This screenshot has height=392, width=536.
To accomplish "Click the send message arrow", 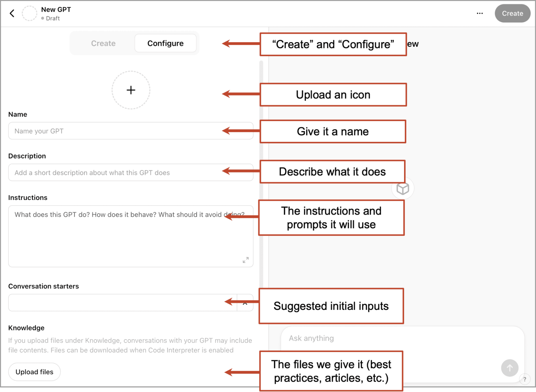I will [509, 368].
